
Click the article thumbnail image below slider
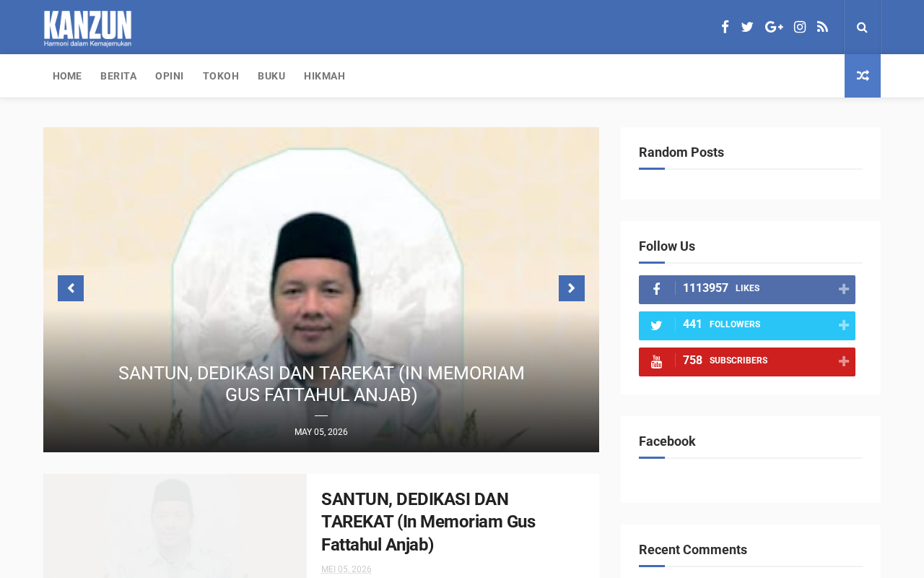(x=175, y=526)
